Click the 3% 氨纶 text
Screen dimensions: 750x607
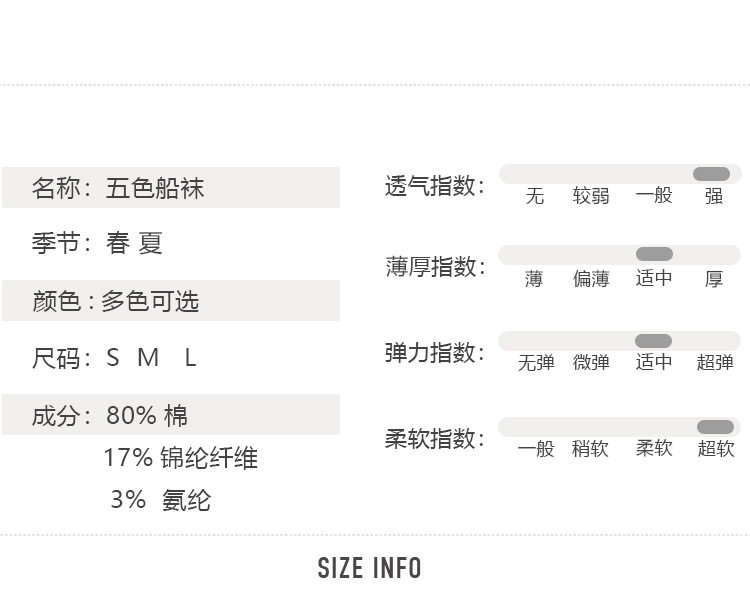point(161,500)
